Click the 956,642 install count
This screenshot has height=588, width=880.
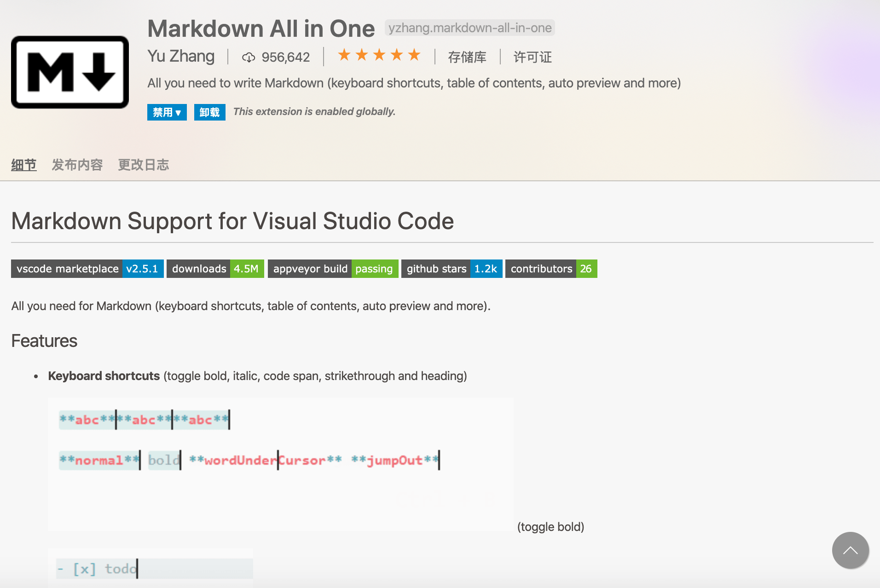286,57
